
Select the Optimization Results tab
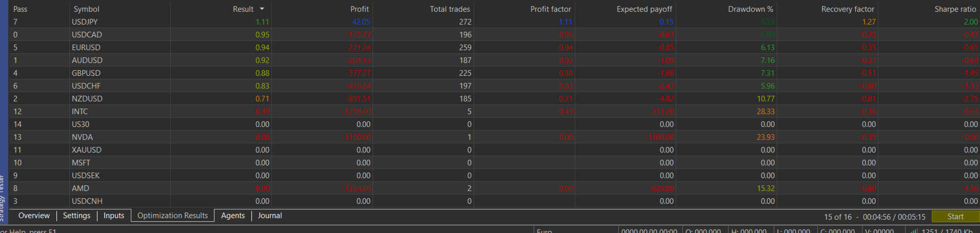172,216
